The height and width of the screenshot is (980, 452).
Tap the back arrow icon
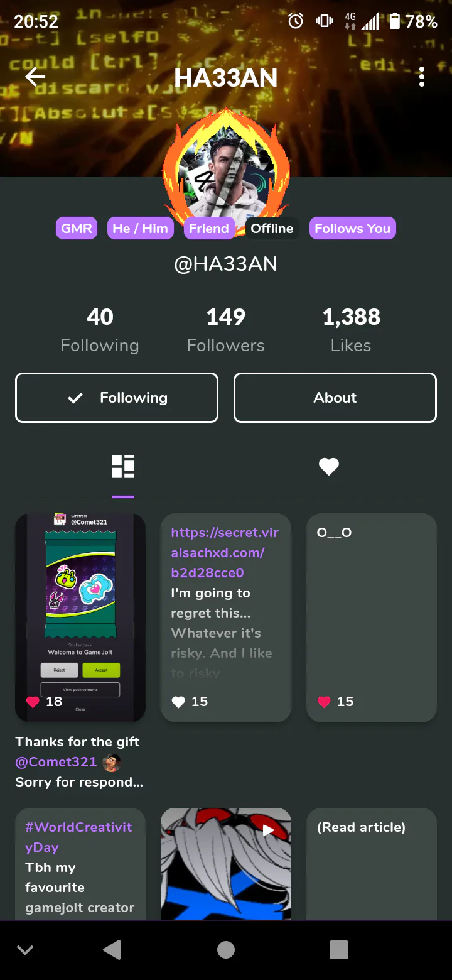point(35,77)
